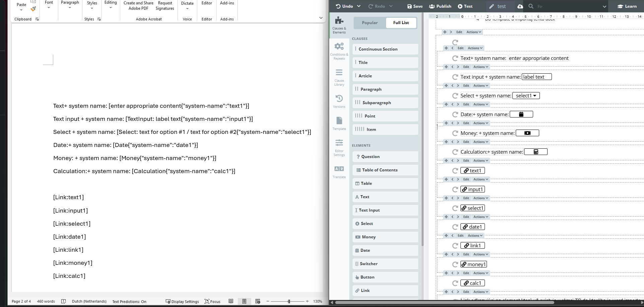
Task: Switch to the Popular tab
Action: pyautogui.click(x=369, y=23)
